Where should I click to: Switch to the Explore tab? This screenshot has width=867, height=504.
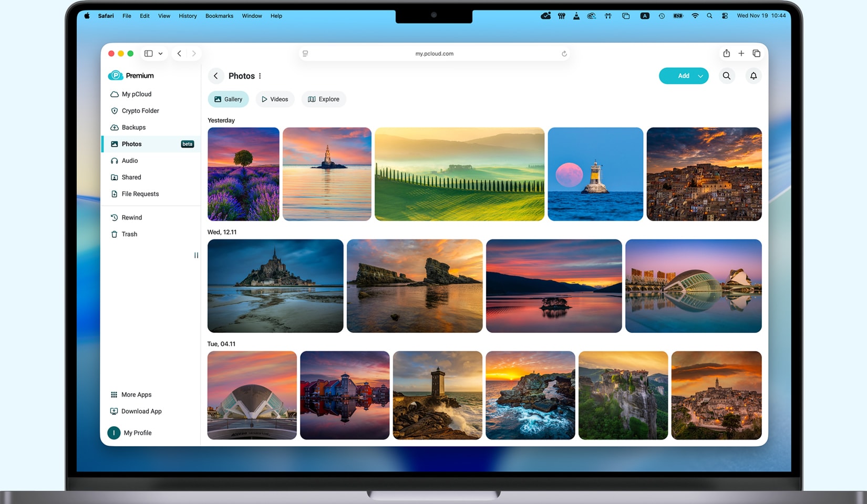pyautogui.click(x=323, y=99)
